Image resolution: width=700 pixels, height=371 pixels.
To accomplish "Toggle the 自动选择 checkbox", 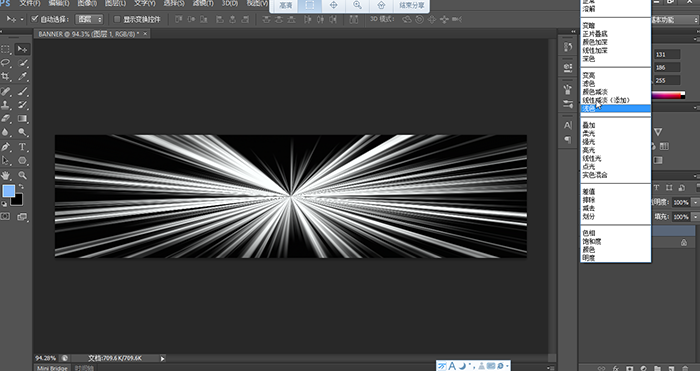I will point(35,19).
